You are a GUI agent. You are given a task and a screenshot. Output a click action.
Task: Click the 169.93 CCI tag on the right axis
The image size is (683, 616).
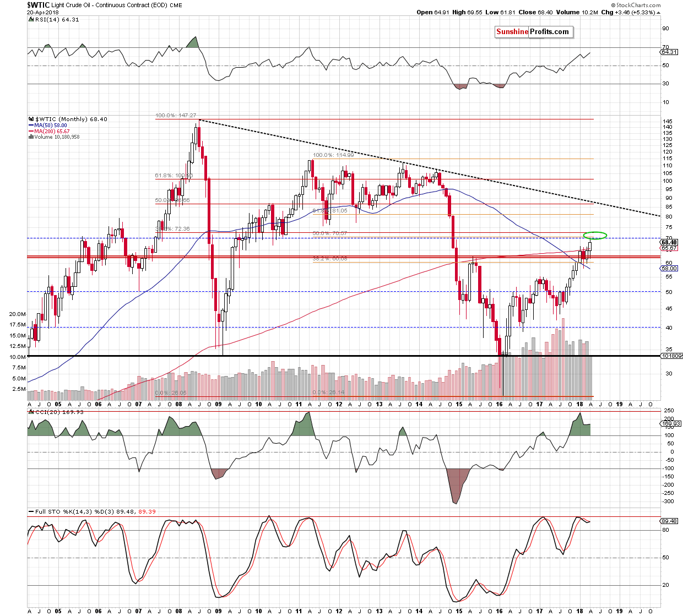(670, 424)
